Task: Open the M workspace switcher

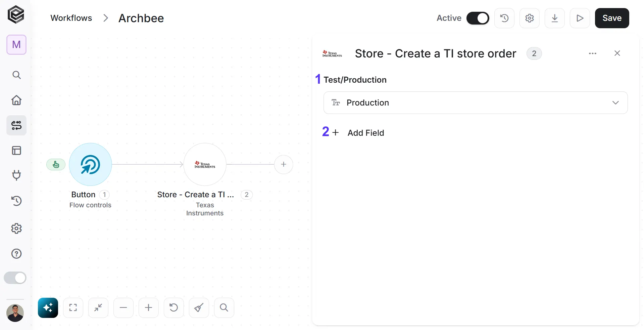Action: pyautogui.click(x=16, y=45)
